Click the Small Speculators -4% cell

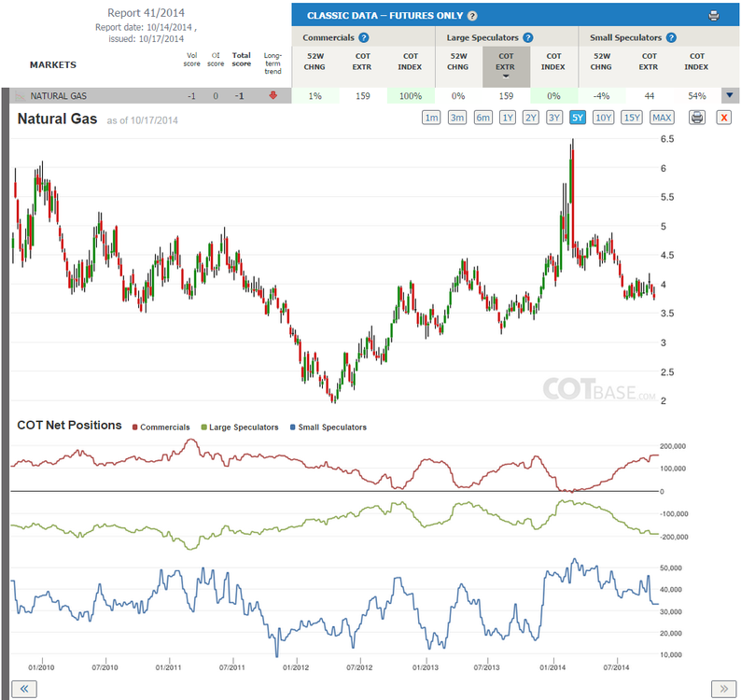602,96
